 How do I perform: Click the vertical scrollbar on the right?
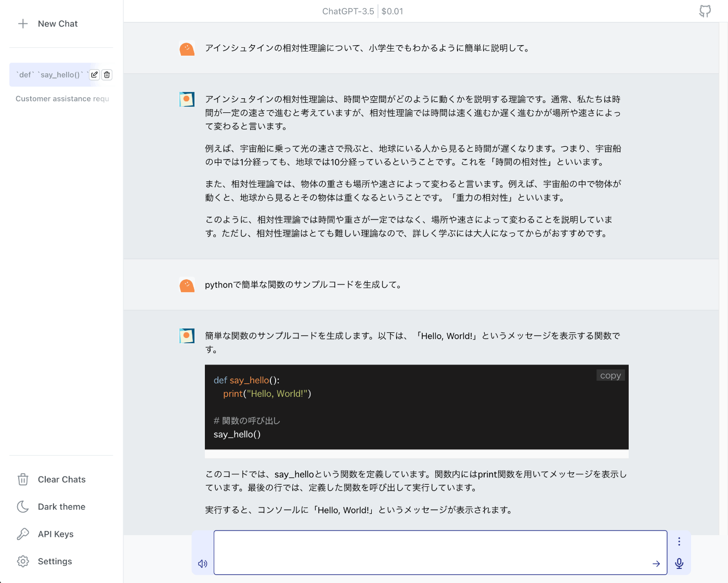723,278
